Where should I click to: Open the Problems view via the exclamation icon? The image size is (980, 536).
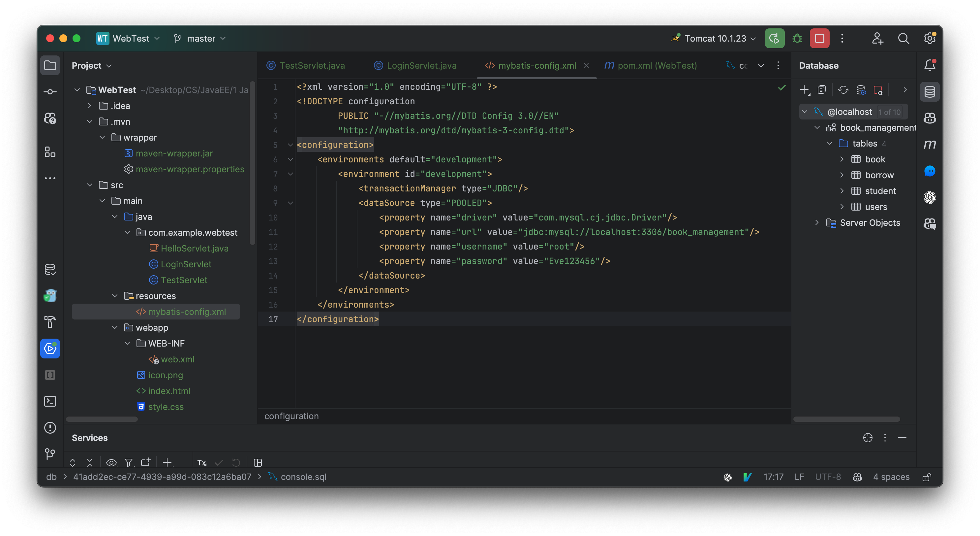point(50,428)
